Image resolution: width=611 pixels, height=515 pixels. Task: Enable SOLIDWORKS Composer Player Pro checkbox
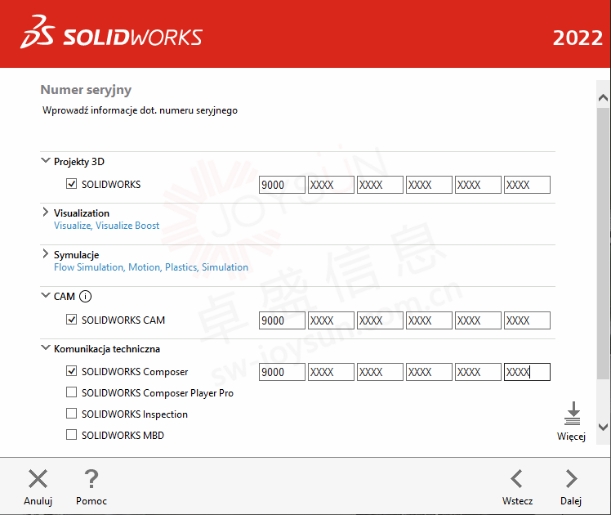tap(71, 392)
